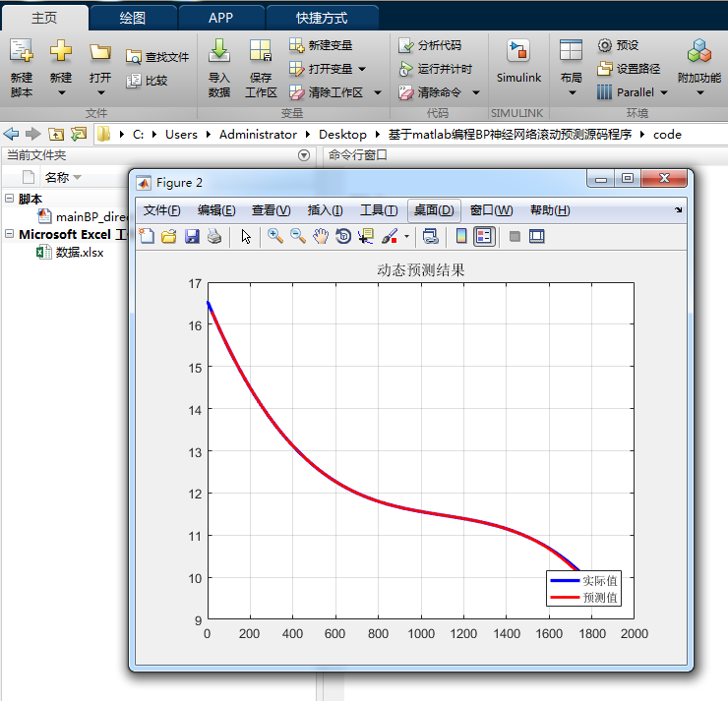Viewport: 728px width, 701px height.
Task: Open the 桌面(D) menu in Figure 2
Action: (434, 210)
